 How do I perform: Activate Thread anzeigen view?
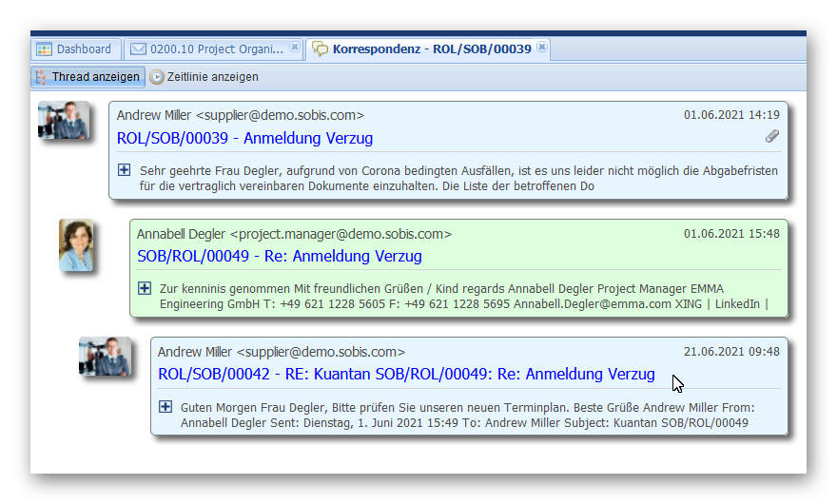pos(88,77)
